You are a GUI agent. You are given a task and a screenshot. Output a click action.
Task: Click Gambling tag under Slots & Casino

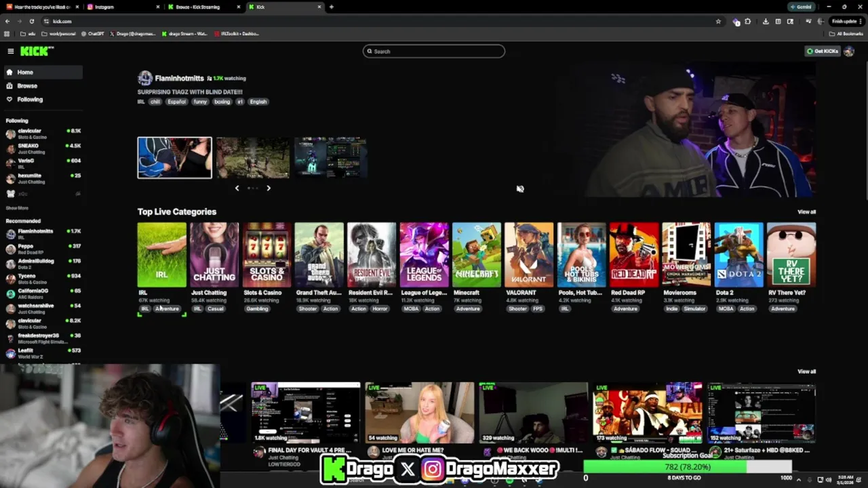click(257, 309)
